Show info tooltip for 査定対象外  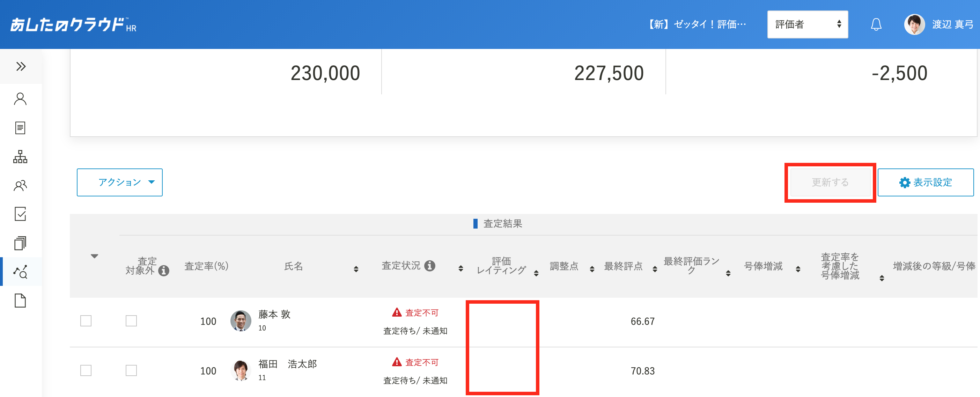(164, 270)
